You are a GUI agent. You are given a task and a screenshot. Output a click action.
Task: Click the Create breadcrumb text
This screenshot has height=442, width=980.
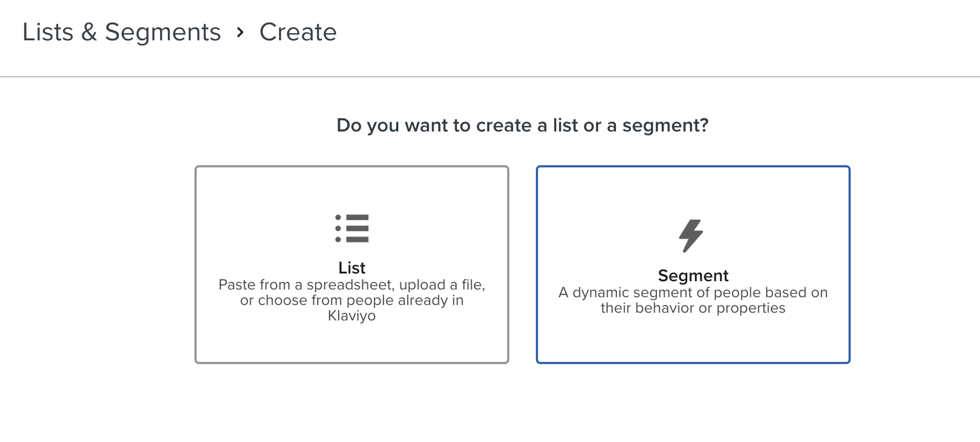[x=298, y=32]
